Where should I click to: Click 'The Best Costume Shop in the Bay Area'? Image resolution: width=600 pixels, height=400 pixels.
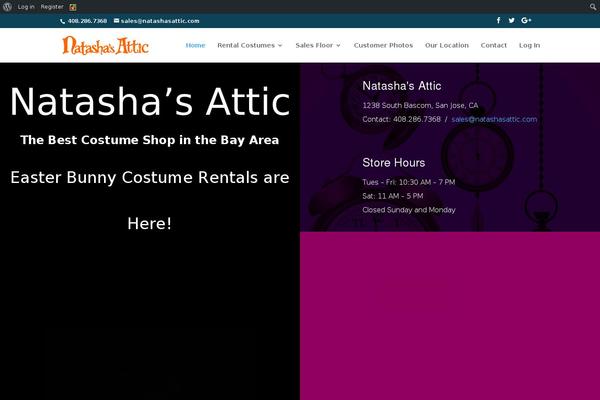pos(150,140)
